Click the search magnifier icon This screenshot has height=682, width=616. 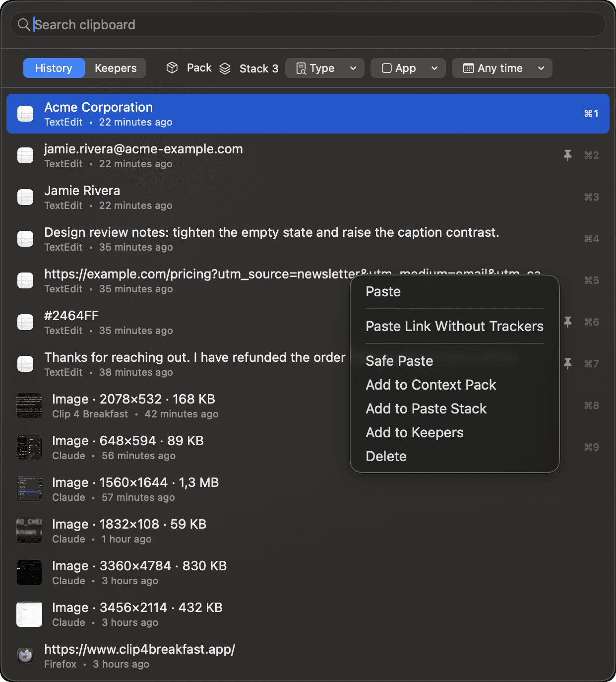pyautogui.click(x=23, y=24)
